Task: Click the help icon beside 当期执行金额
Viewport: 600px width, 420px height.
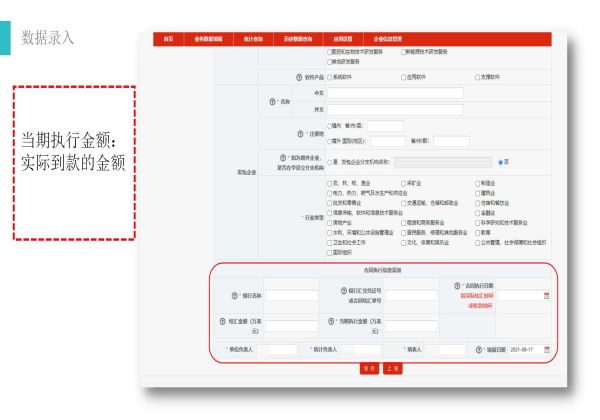Action: click(331, 321)
